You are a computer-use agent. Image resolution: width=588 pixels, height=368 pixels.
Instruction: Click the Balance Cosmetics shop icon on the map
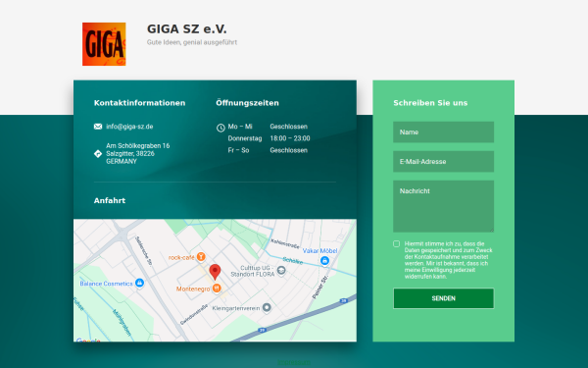[139, 283]
